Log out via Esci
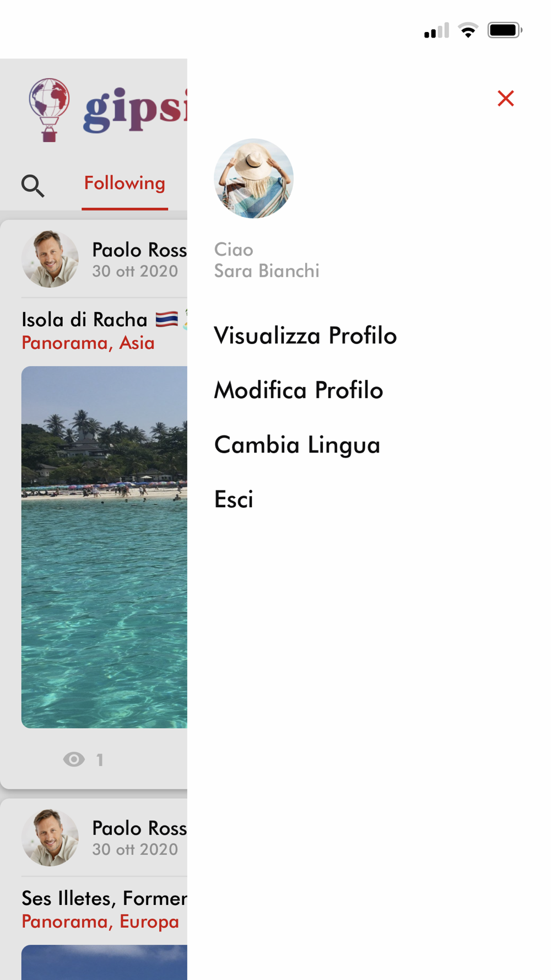The image size is (551, 980). tap(234, 499)
